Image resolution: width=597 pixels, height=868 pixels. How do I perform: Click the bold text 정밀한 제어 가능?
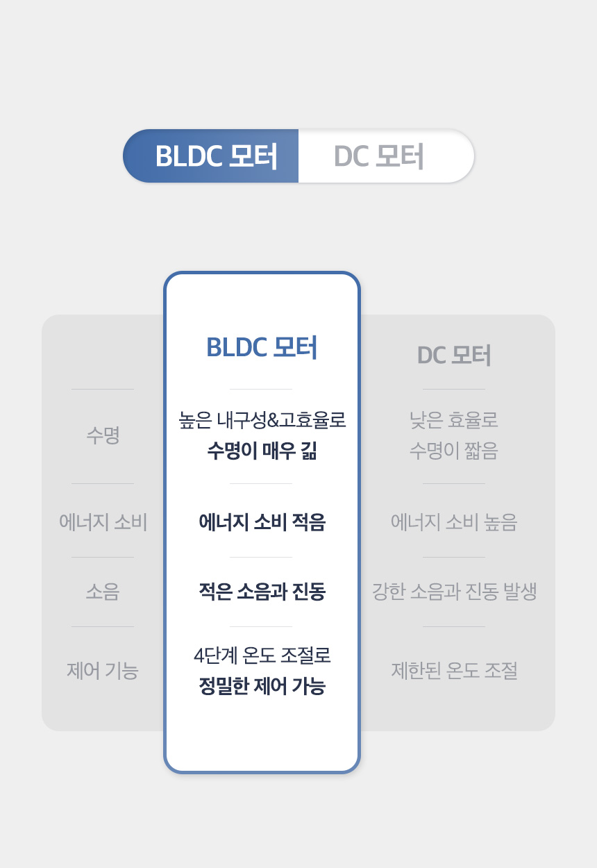(262, 687)
